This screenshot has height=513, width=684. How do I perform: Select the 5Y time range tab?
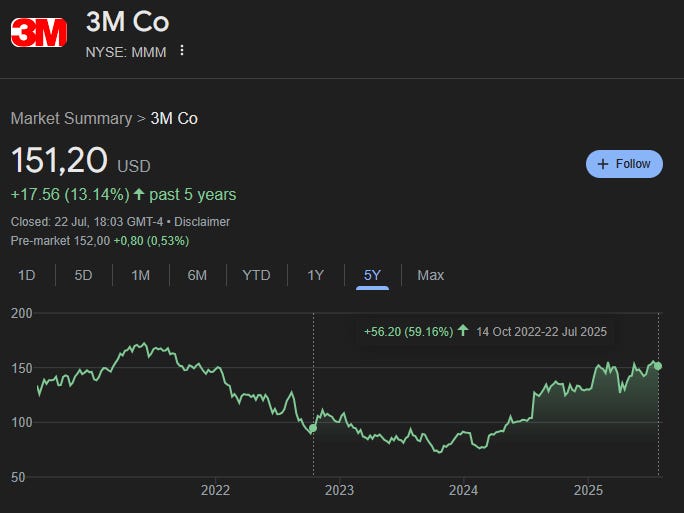pos(372,275)
